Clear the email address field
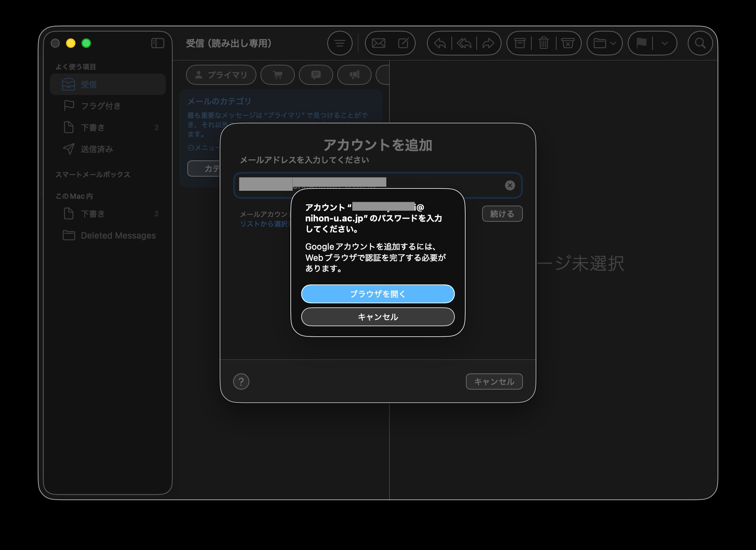This screenshot has width=756, height=550. 510,185
